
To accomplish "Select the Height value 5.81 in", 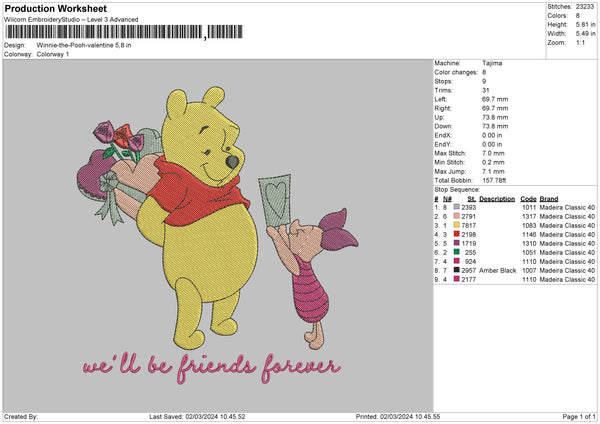I will 585,24.
